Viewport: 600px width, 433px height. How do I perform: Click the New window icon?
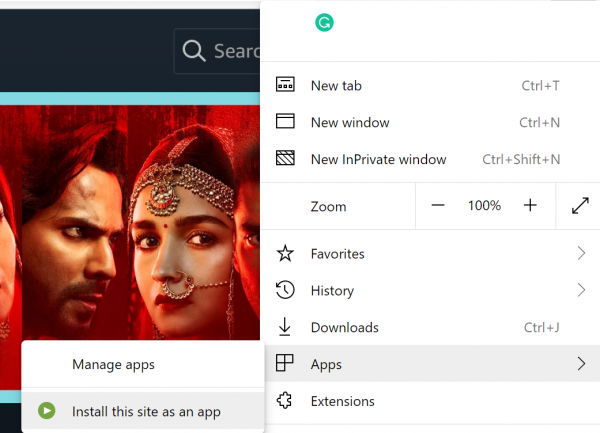click(x=285, y=121)
